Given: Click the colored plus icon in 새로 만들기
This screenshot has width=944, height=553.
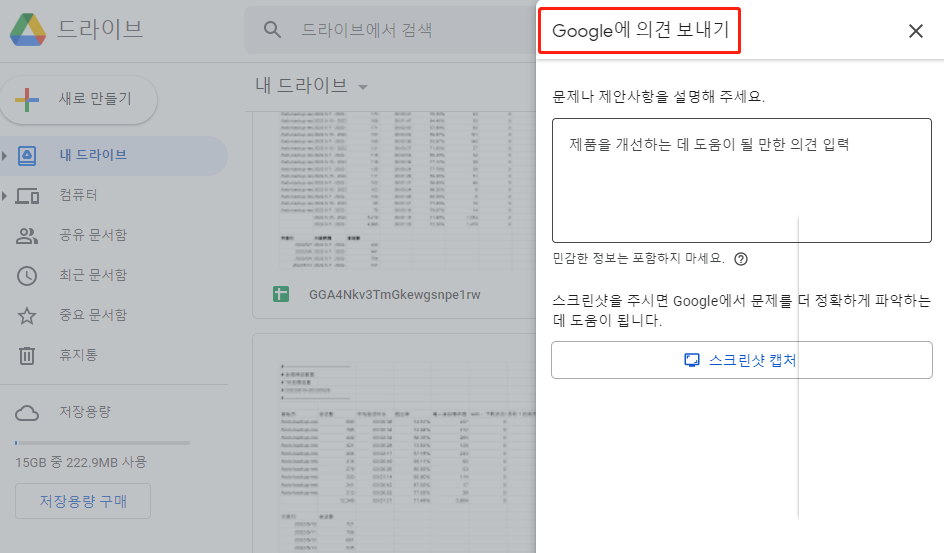Looking at the screenshot, I should [x=27, y=99].
